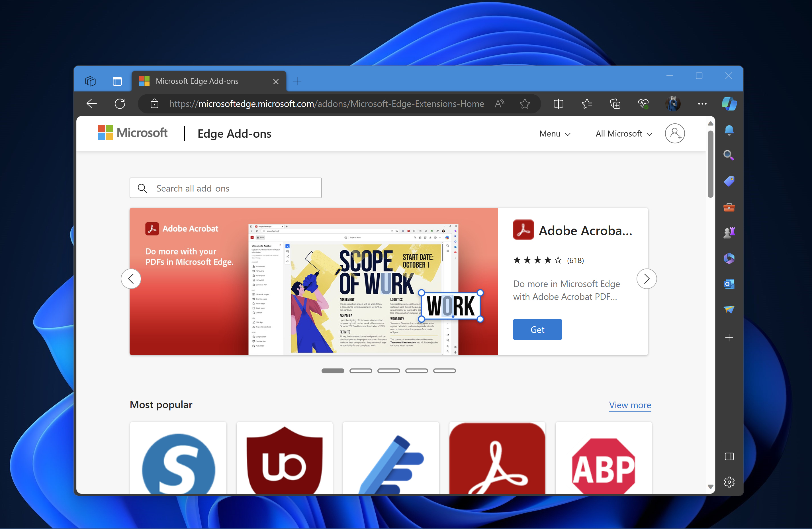Open the ABP Adblock Plus card
Image resolution: width=812 pixels, height=529 pixels.
coord(603,458)
